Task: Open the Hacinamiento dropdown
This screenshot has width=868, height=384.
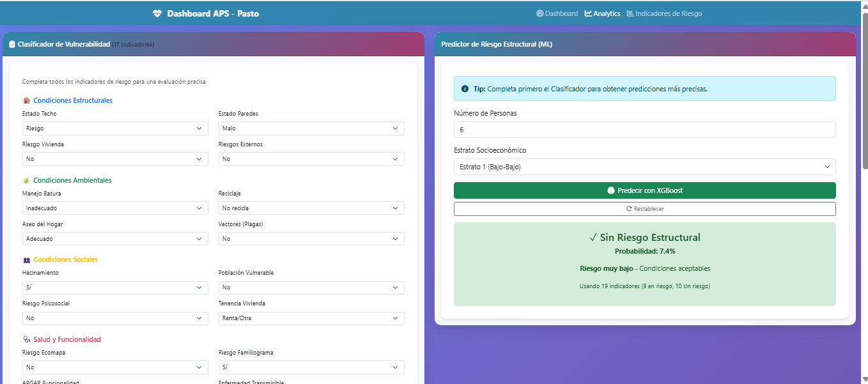Action: (x=115, y=288)
